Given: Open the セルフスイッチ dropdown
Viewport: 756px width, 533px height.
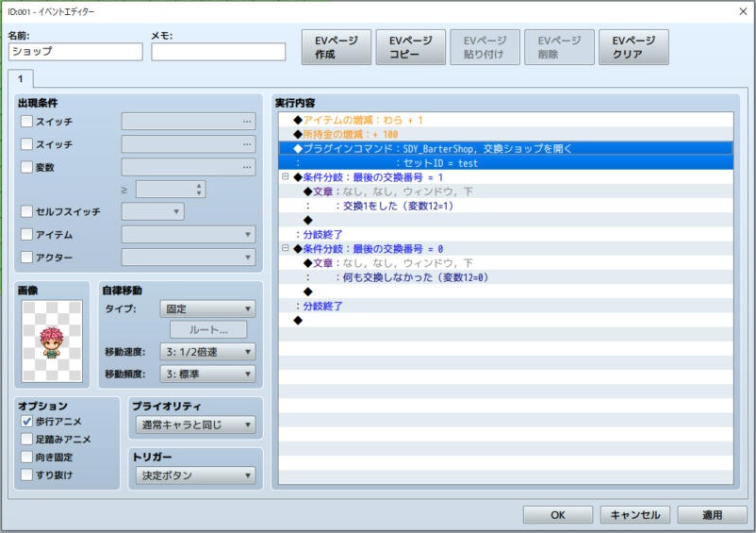Looking at the screenshot, I should (x=153, y=211).
